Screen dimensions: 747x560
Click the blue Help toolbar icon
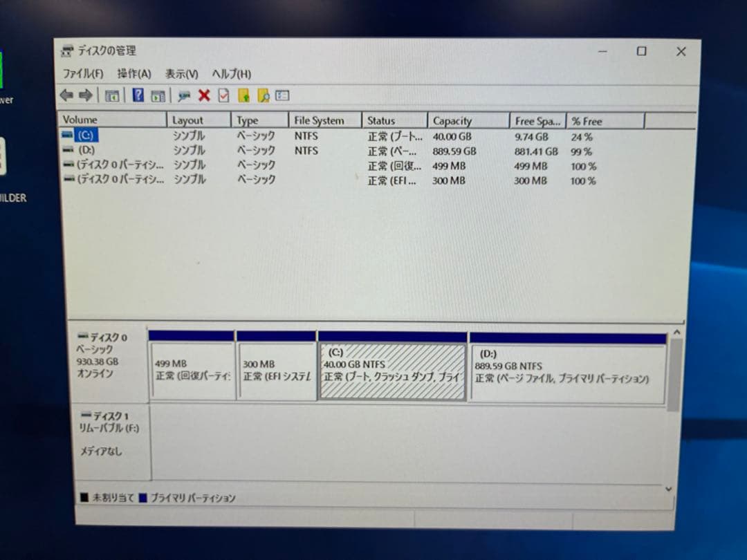tap(138, 95)
